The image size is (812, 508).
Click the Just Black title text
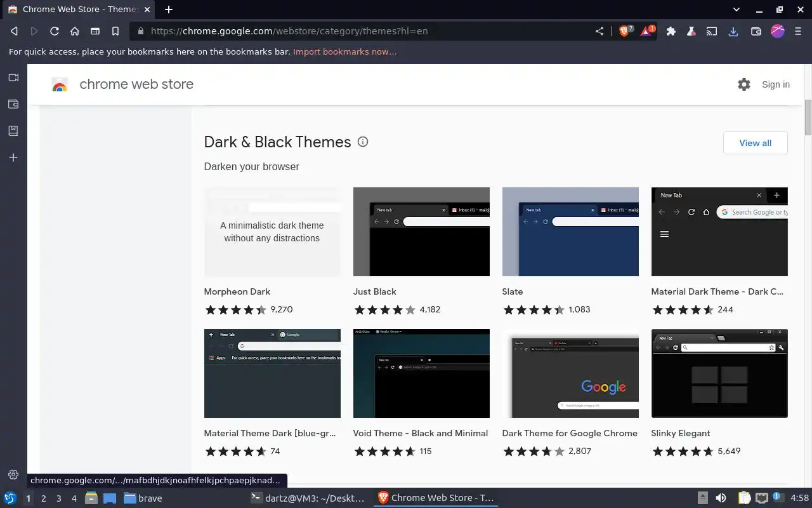tap(375, 291)
